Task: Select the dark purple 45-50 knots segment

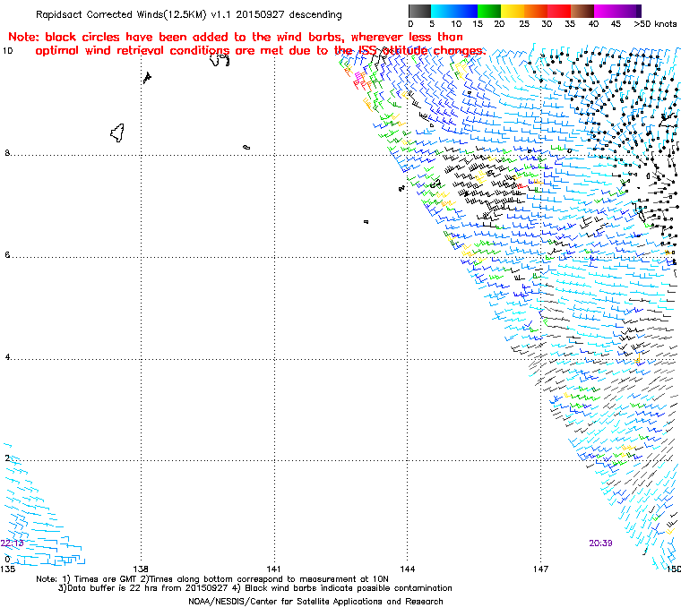Action: [630, 11]
